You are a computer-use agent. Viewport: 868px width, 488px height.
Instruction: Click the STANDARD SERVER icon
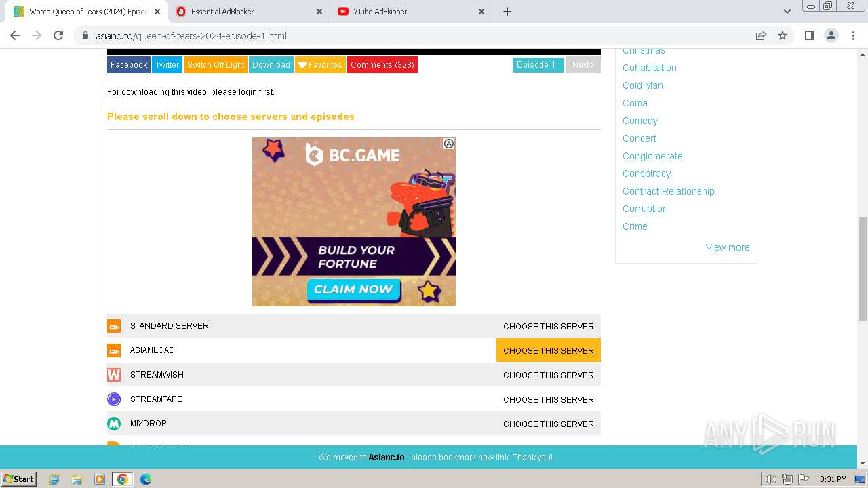pyautogui.click(x=114, y=326)
